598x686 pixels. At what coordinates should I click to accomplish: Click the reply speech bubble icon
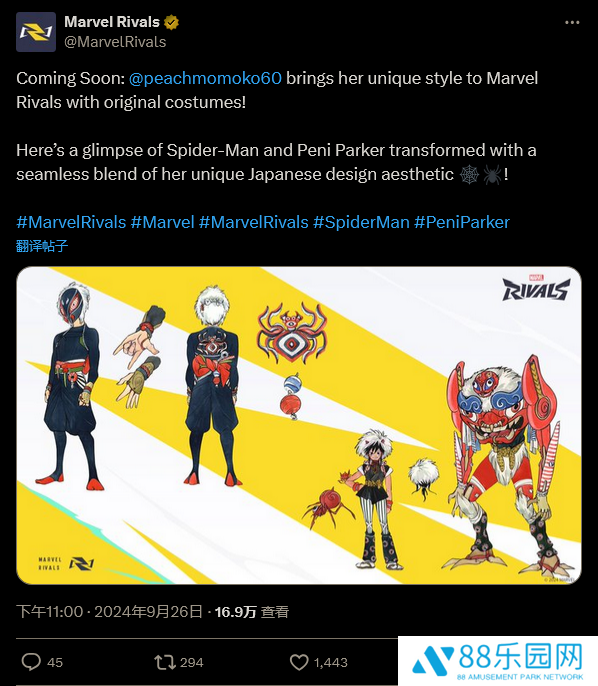(x=31, y=662)
